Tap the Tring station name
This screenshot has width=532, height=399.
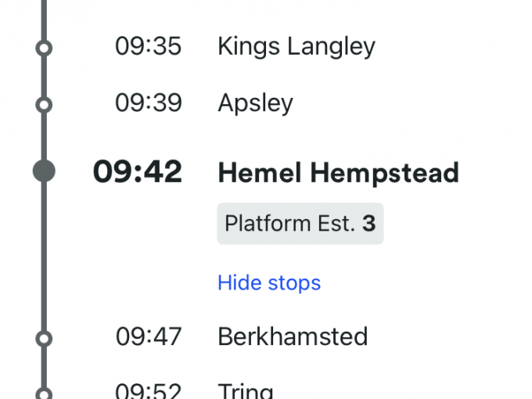(246, 391)
